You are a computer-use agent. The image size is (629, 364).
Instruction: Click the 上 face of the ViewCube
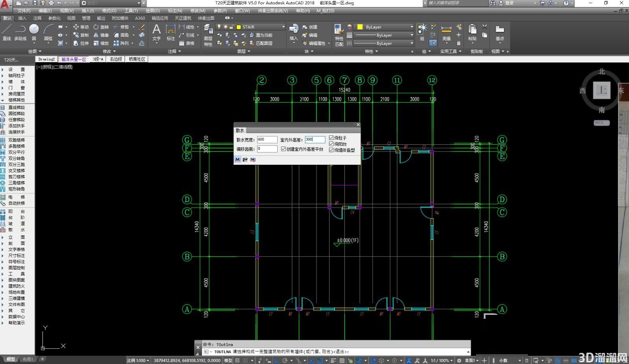601,90
